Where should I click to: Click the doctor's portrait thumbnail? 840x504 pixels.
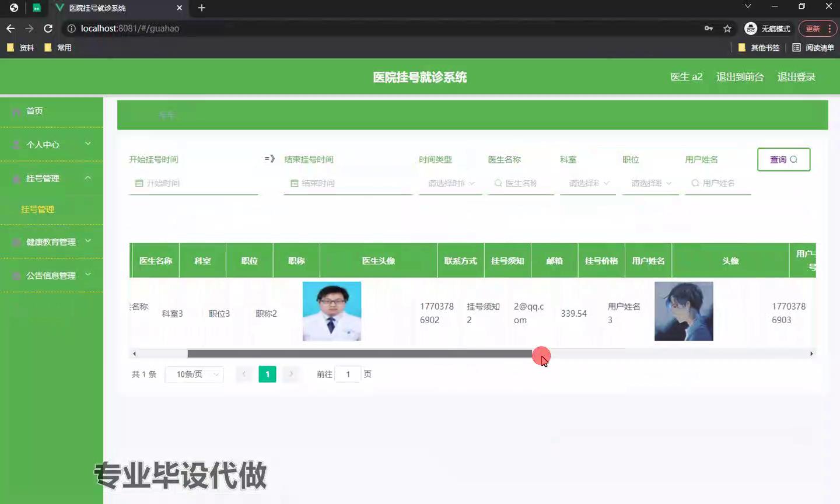coord(332,311)
